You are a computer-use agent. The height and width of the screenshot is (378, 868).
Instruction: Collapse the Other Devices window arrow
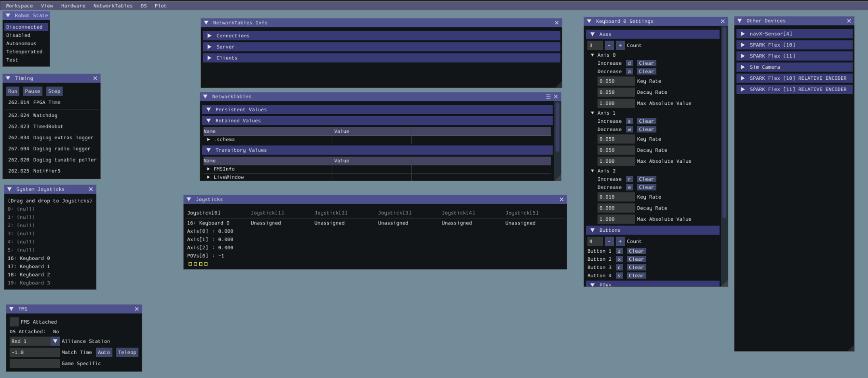(x=740, y=21)
